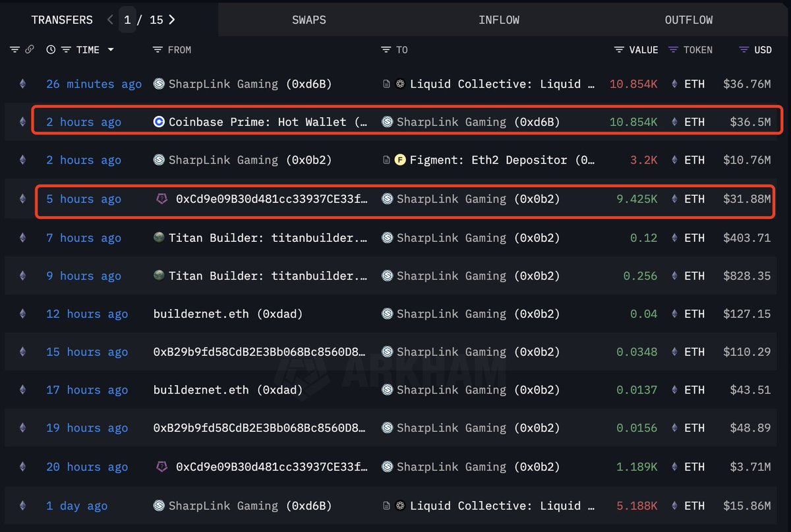Click the sender SharpLink logo in the 1 day ago row
The width and height of the screenshot is (791, 532).
(x=159, y=506)
